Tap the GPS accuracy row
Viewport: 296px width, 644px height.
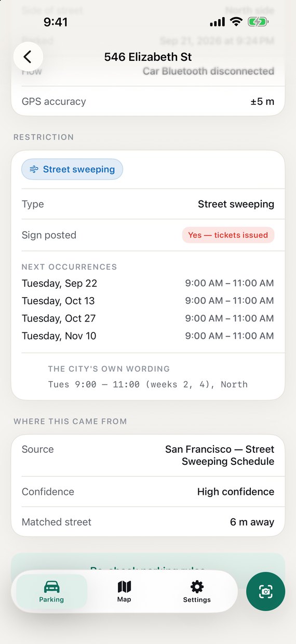[148, 101]
